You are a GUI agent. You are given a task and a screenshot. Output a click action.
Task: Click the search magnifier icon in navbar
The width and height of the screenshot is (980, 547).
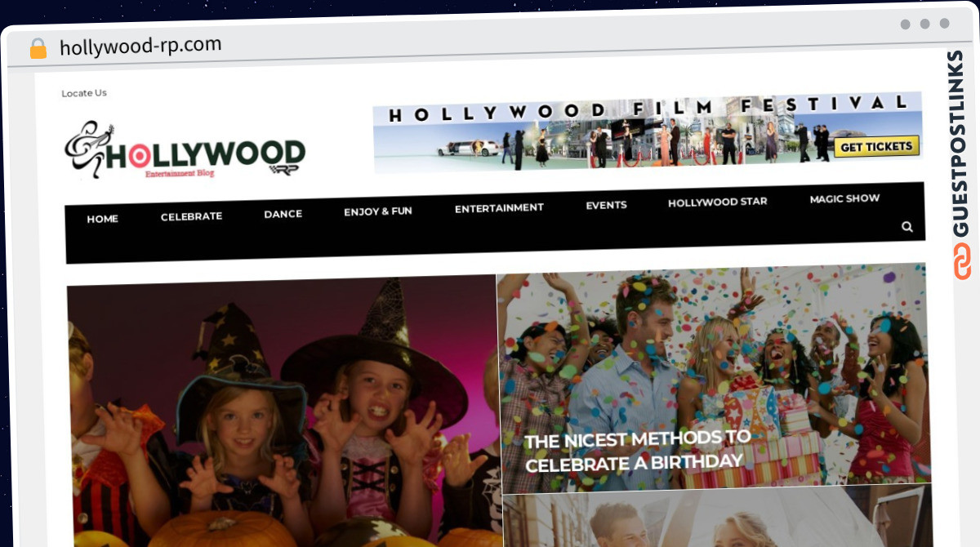(906, 227)
